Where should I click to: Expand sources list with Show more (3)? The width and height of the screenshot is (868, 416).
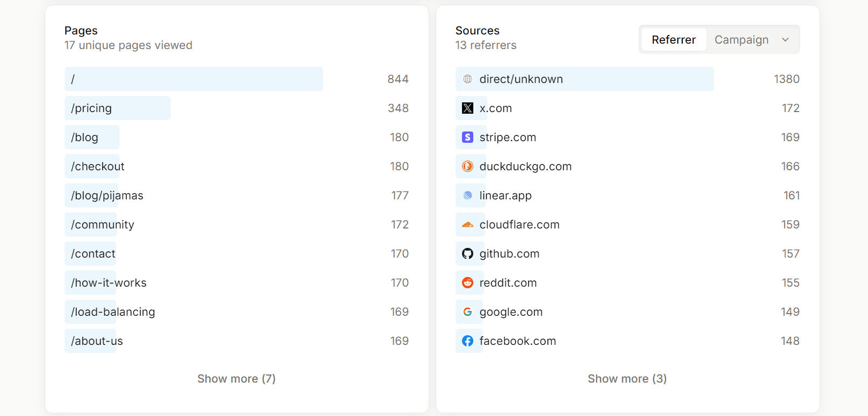tap(627, 379)
